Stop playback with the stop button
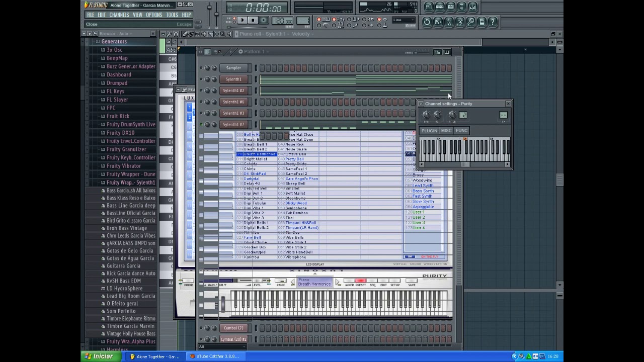The height and width of the screenshot is (362, 644). coord(253,21)
